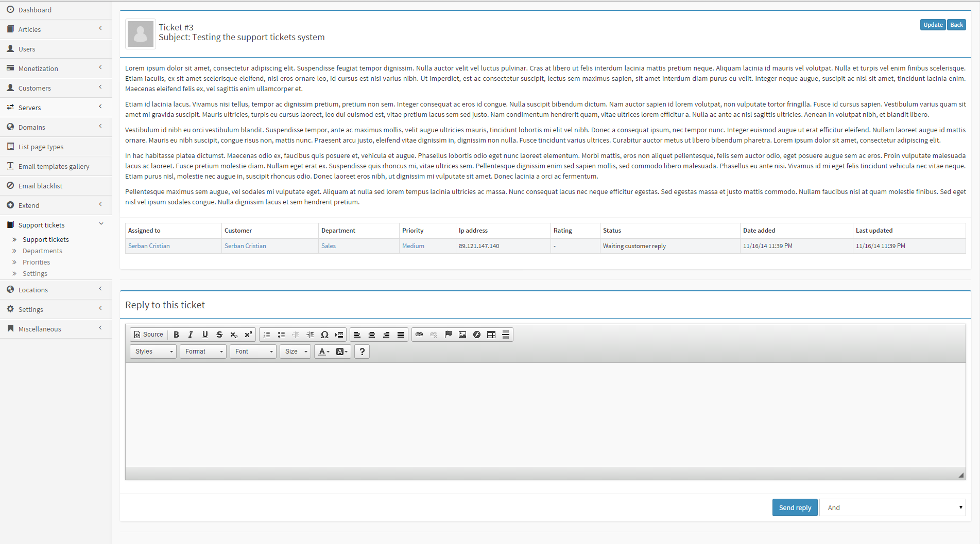Open Departments in the sidebar

pos(42,251)
